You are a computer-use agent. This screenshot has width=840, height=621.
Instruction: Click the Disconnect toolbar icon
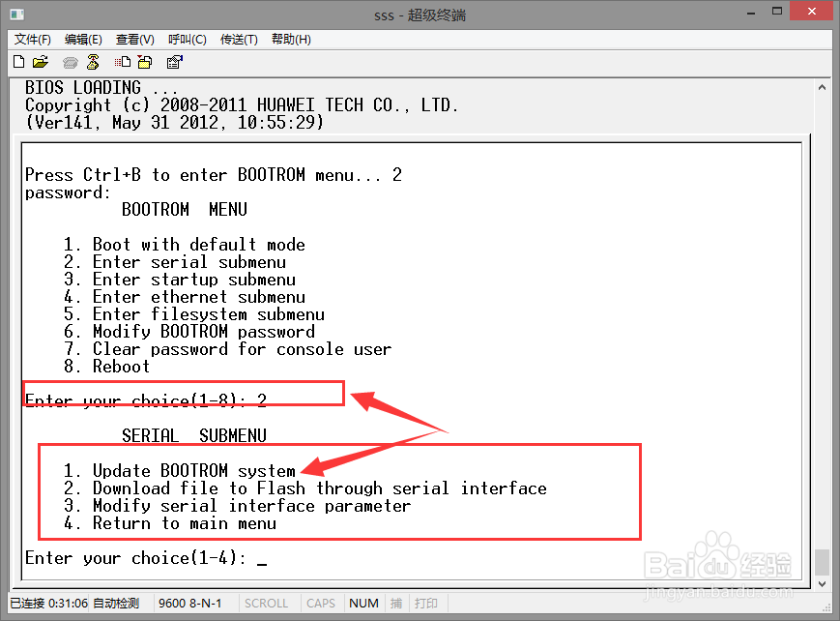coord(93,62)
